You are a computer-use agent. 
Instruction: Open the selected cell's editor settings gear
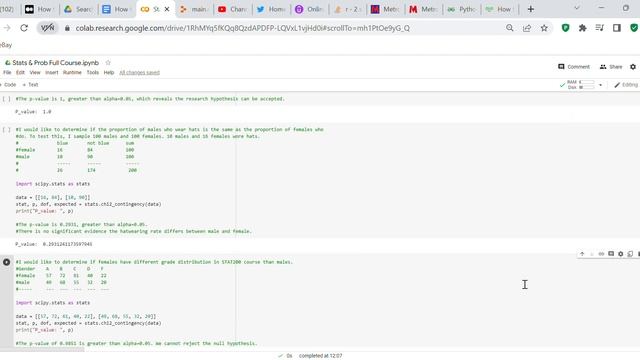point(620,254)
